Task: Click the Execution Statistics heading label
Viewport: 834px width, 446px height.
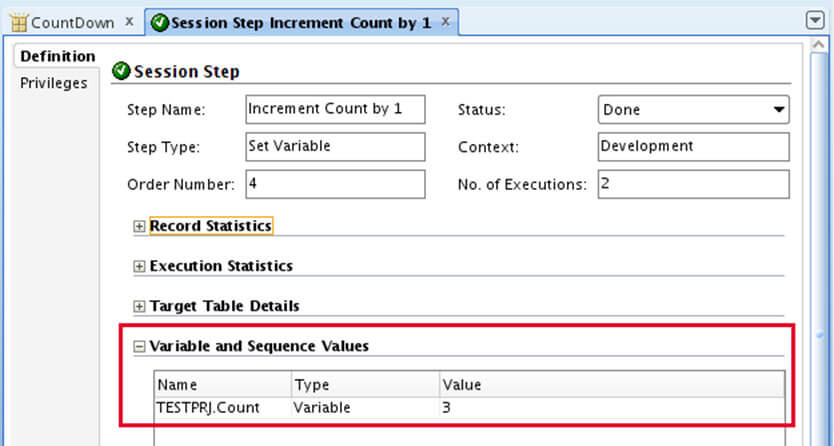Action: click(x=221, y=266)
